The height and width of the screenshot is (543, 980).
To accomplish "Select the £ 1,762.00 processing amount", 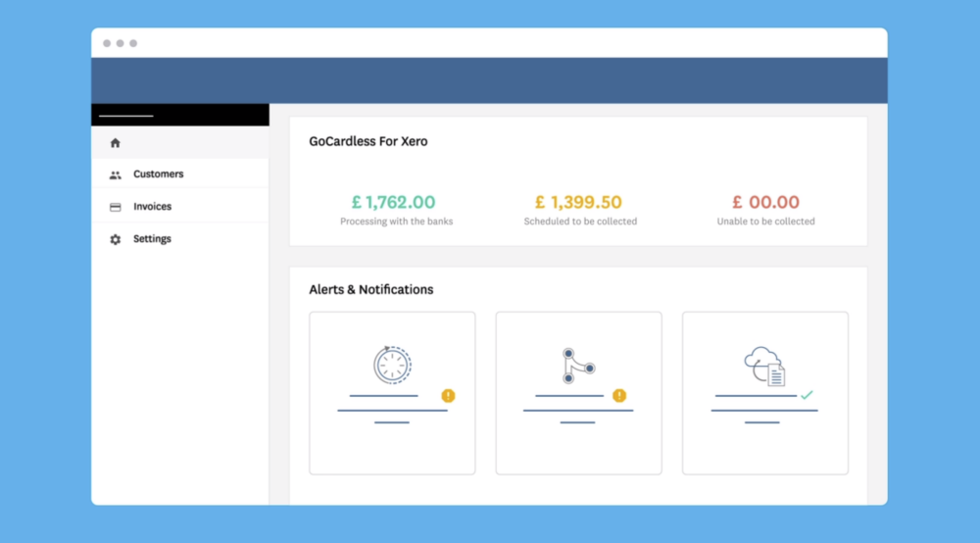I will tap(393, 203).
